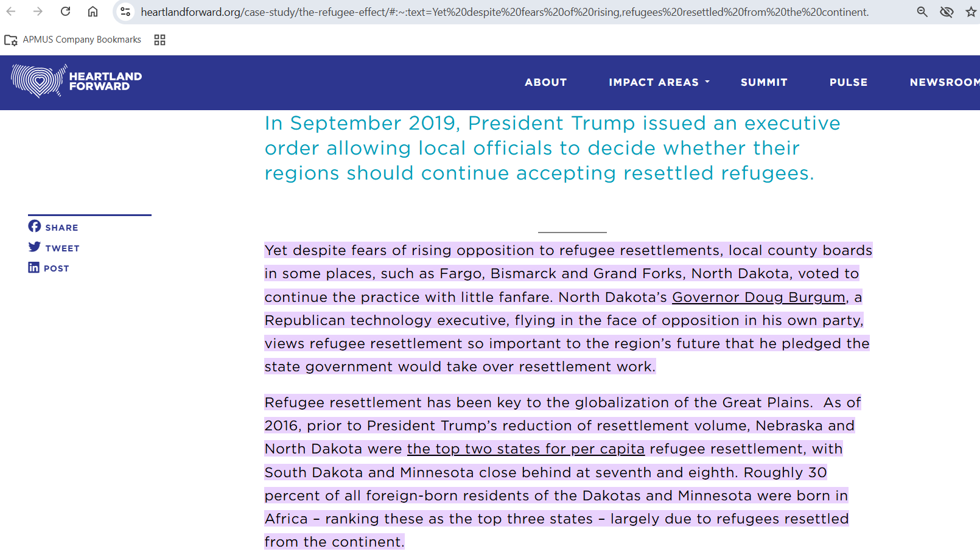Click the browser forward arrow
This screenshot has width=980, height=560.
coord(38,12)
